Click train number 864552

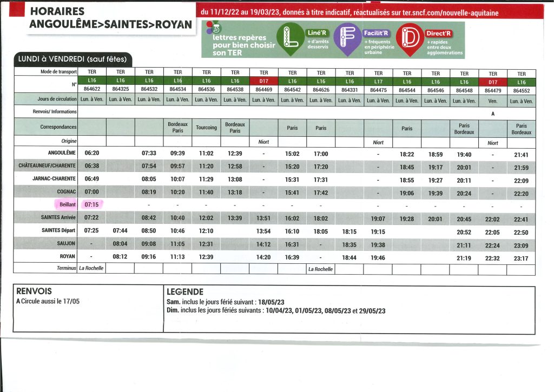click(x=522, y=90)
